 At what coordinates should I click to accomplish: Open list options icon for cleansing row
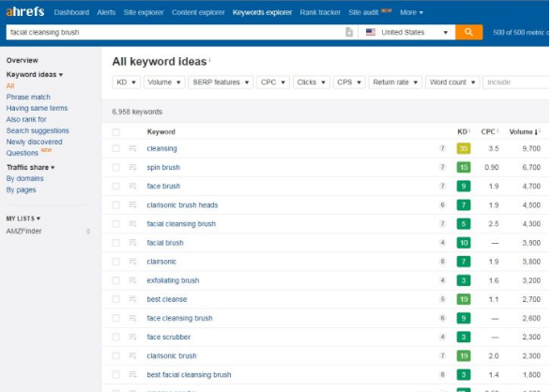point(132,148)
